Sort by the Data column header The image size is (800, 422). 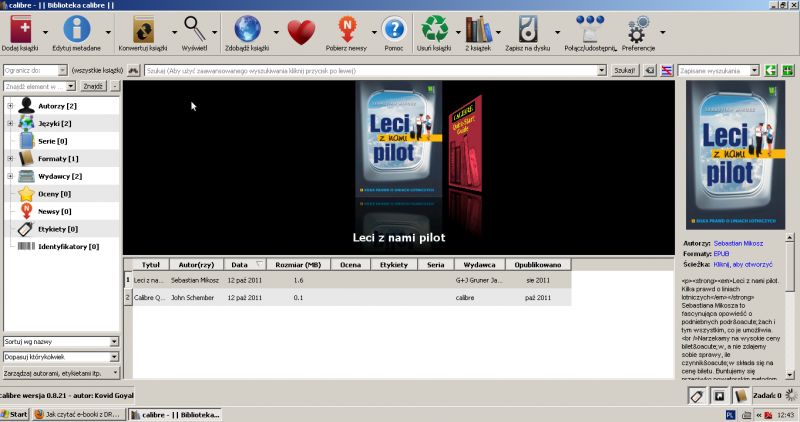[245, 264]
